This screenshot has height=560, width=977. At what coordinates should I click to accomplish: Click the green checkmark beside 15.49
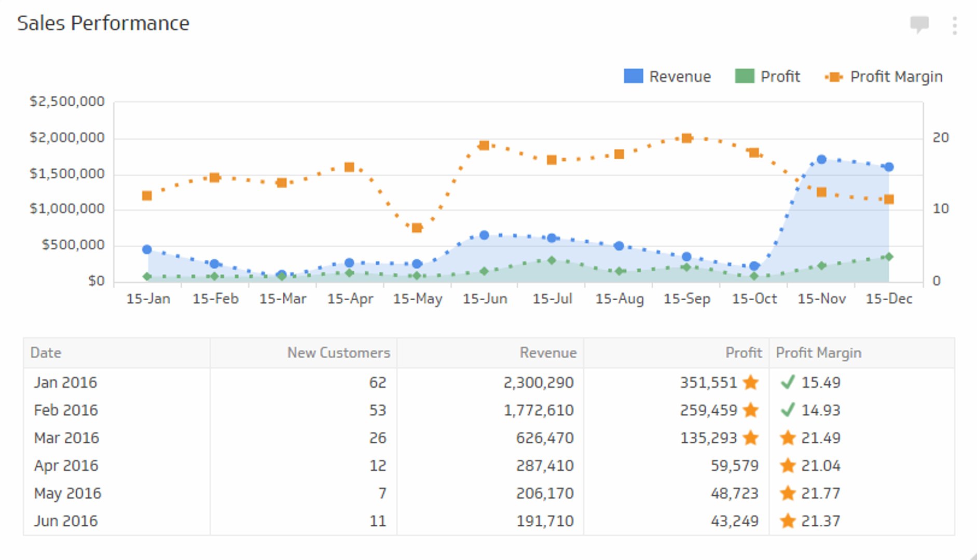[788, 383]
